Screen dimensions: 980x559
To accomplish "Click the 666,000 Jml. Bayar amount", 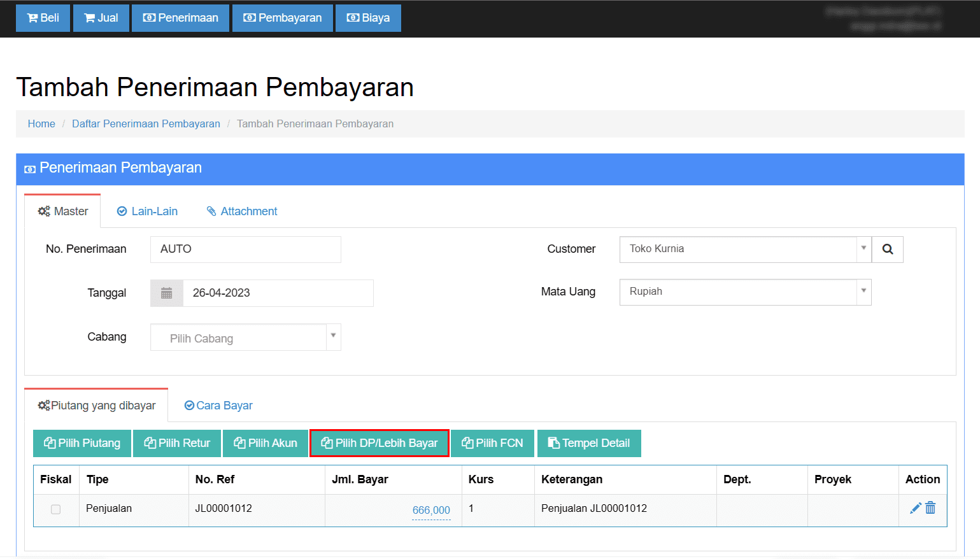I will click(x=431, y=510).
